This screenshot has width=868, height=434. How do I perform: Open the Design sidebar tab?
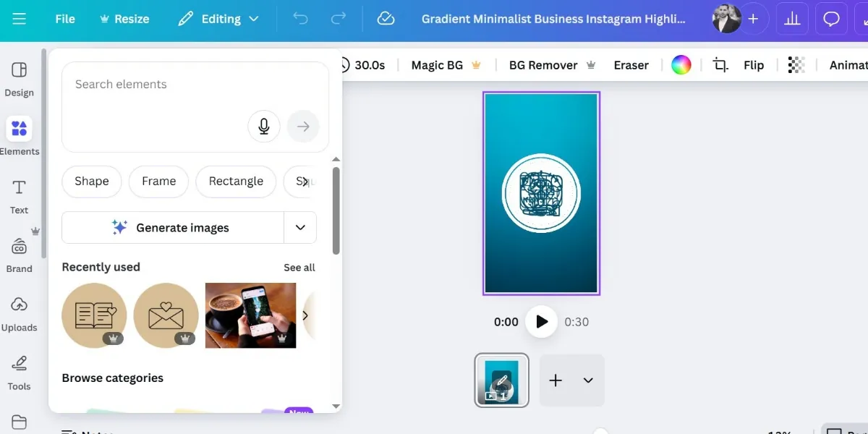click(x=20, y=79)
